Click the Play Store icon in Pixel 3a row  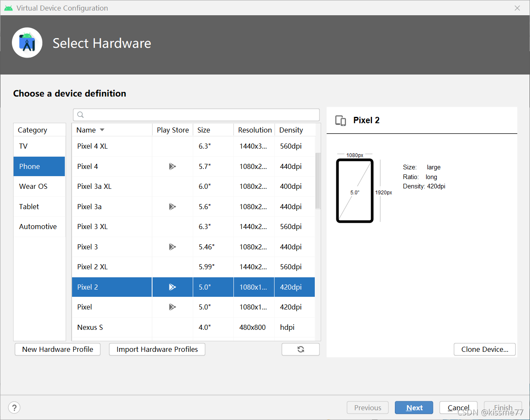click(x=172, y=207)
